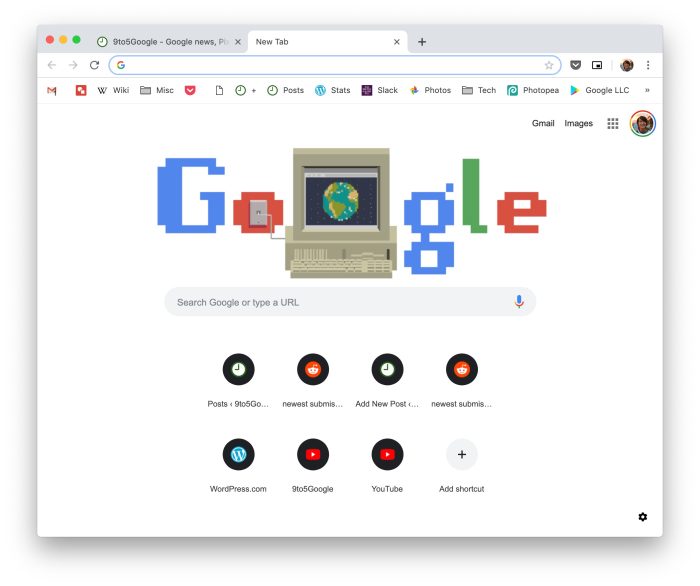Focus the Search Google or type a URL box
This screenshot has width=700, height=586.
[350, 302]
